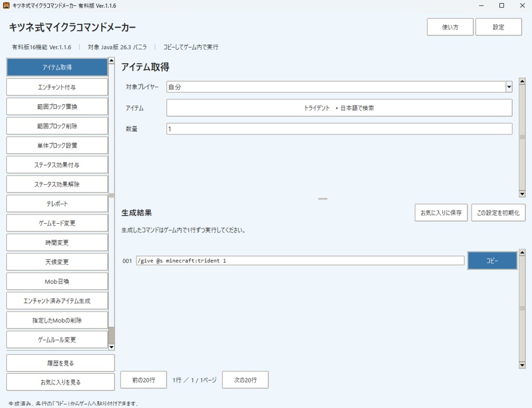This screenshot has width=532, height=408.
Task: Click the generated /give command text field
Action: coord(300,261)
